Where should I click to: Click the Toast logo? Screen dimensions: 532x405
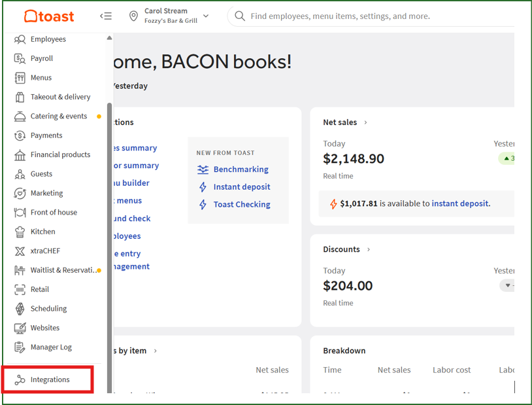(49, 16)
